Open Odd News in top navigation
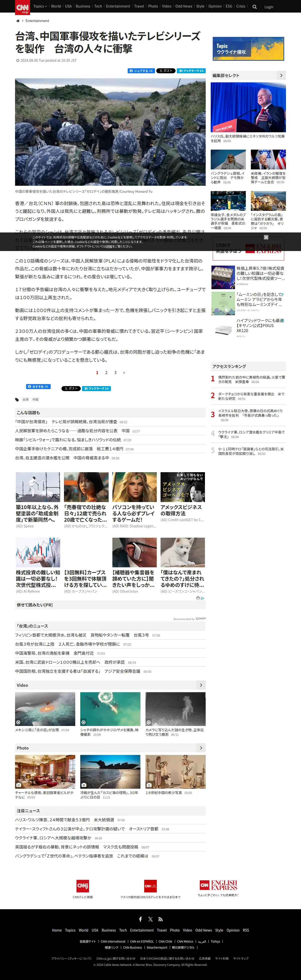301x980 pixels. [184, 7]
